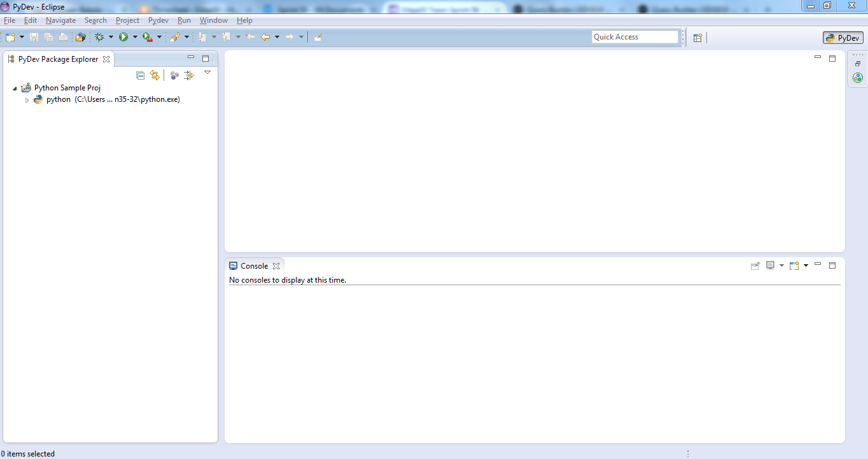868x459 pixels.
Task: Minimize the Console panel
Action: coord(818,264)
